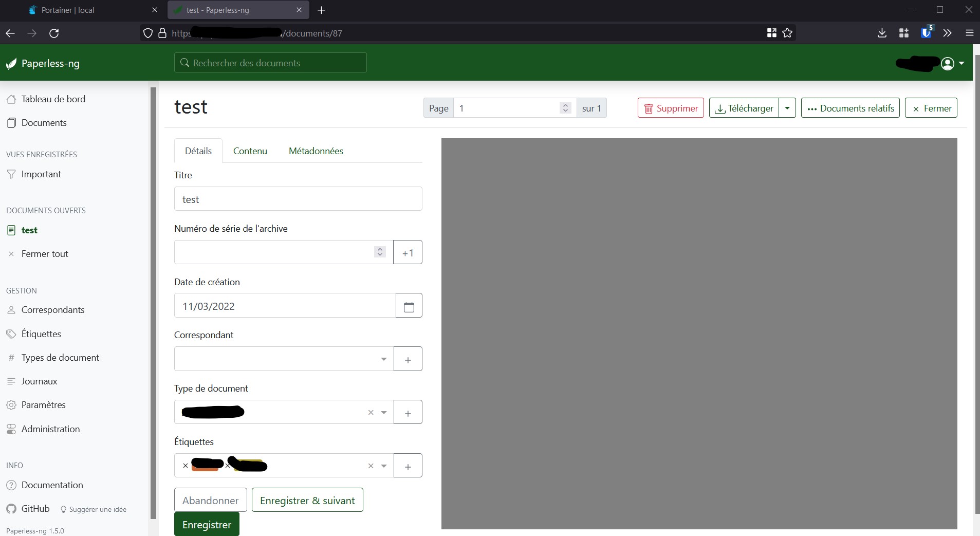Open the Journaux page
Image resolution: width=980 pixels, height=536 pixels.
coord(39,381)
